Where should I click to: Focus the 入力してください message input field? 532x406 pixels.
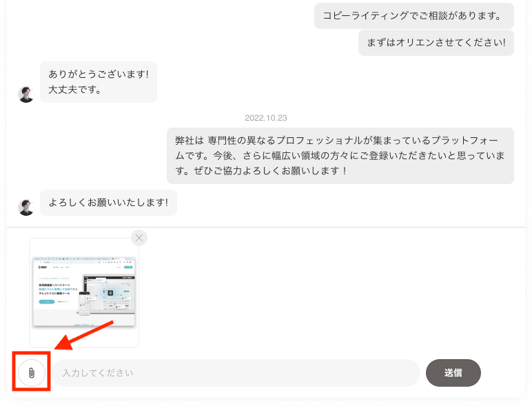236,373
